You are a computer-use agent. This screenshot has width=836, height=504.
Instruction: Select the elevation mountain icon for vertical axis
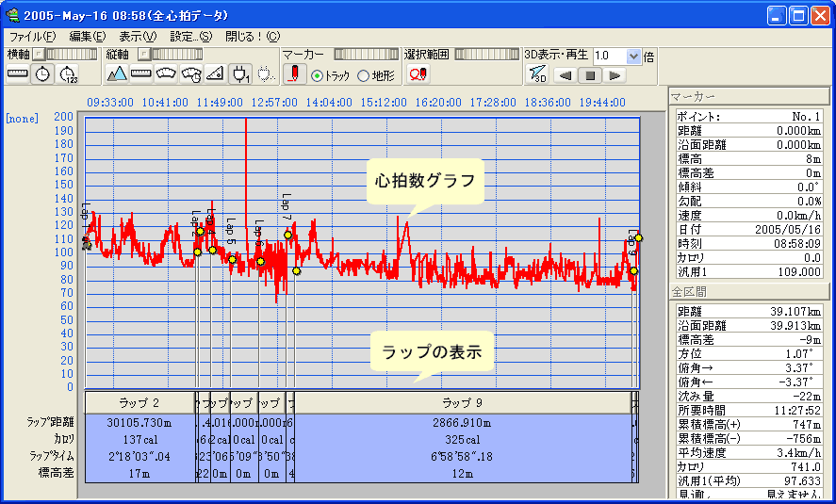click(x=116, y=74)
